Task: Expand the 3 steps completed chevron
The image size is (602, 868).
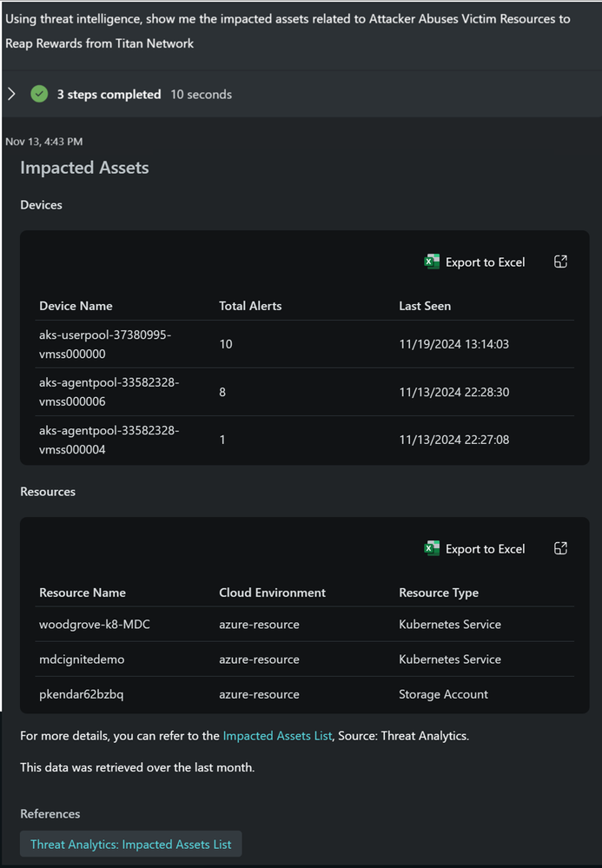Action: [11, 94]
